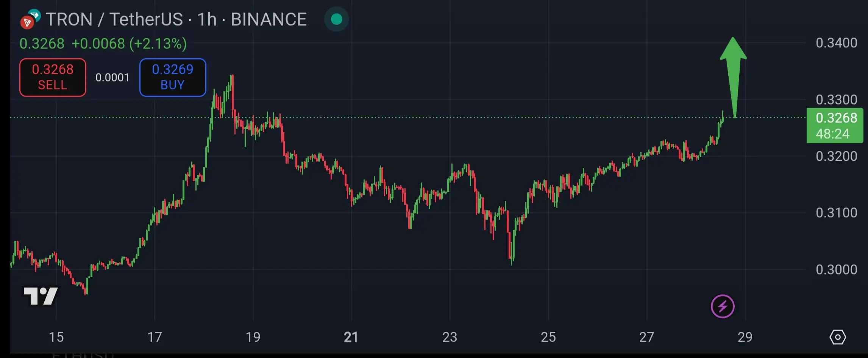Click the 0.3300 price axis label
Screen dimensions: 868x358
(x=836, y=100)
